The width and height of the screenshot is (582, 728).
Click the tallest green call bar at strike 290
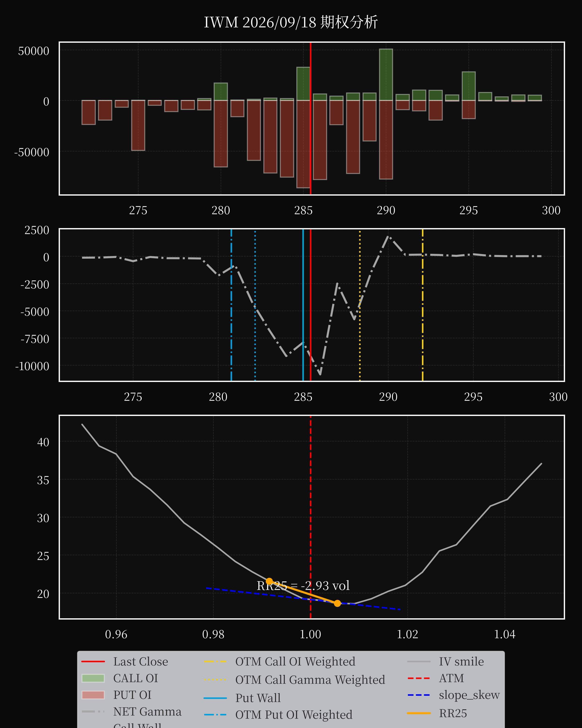pos(386,75)
